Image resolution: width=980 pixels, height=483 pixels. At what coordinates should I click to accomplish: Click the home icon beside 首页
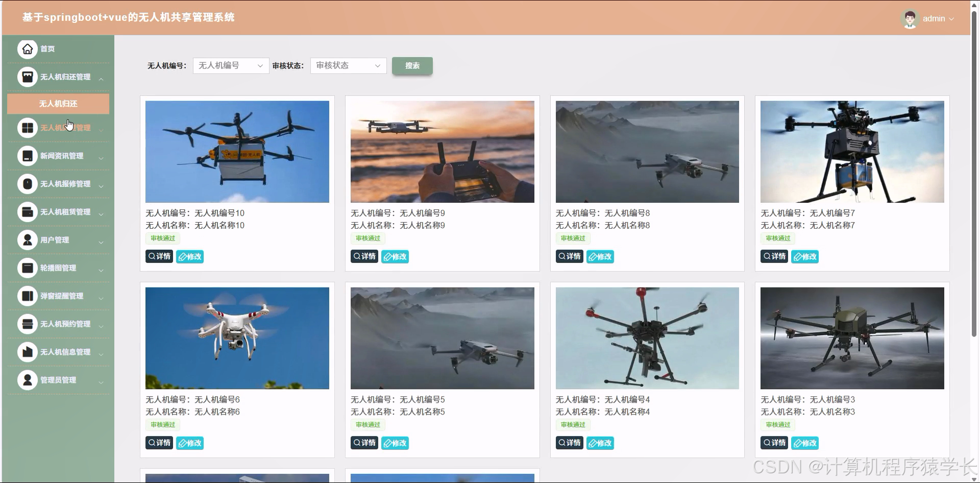coord(28,49)
